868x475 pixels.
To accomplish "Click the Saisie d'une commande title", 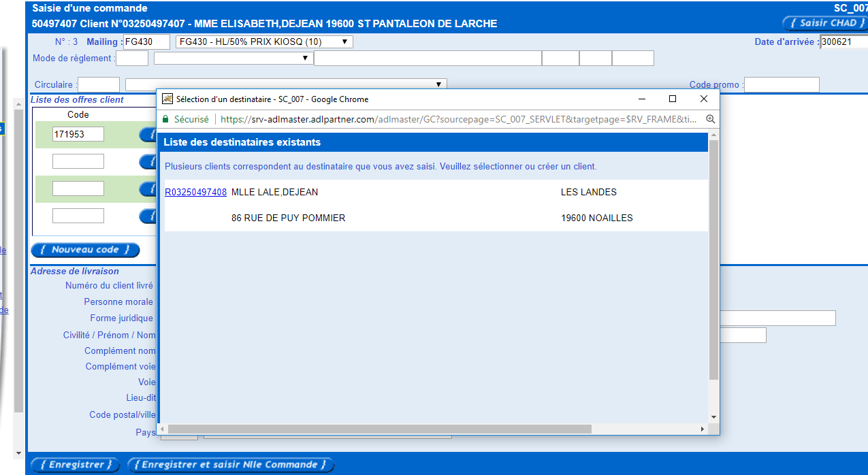I will 90,9.
